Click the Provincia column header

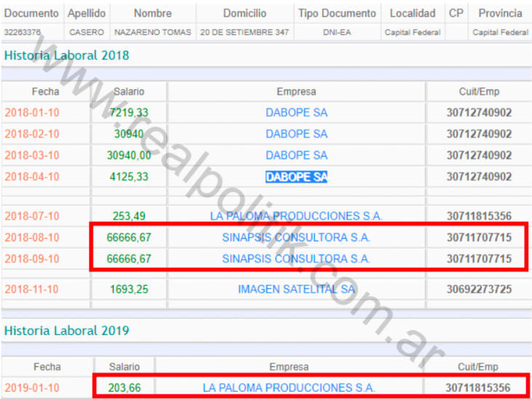tap(501, 13)
